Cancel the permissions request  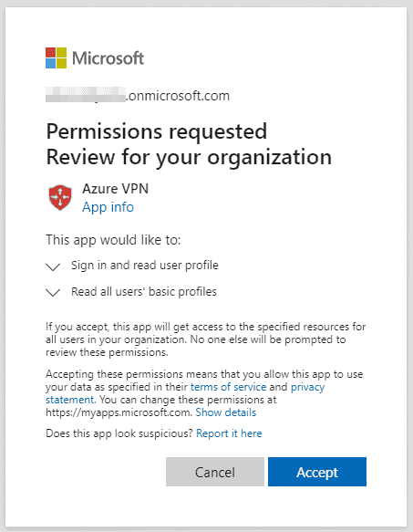coord(215,472)
